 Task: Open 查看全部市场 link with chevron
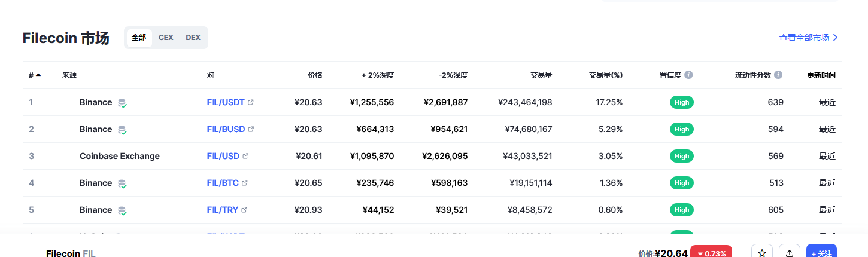coord(809,38)
